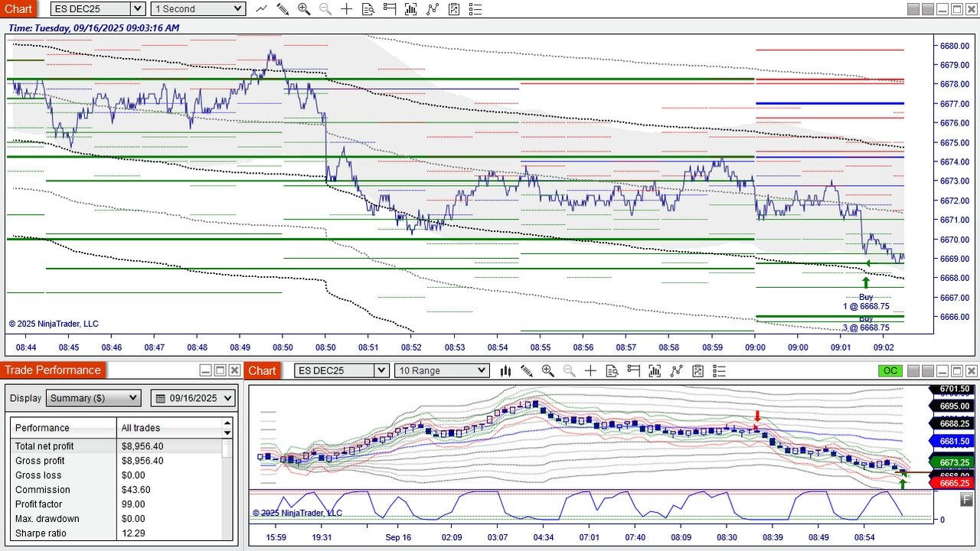
Task: Select the Sharpe ratio row label
Action: pos(41,533)
